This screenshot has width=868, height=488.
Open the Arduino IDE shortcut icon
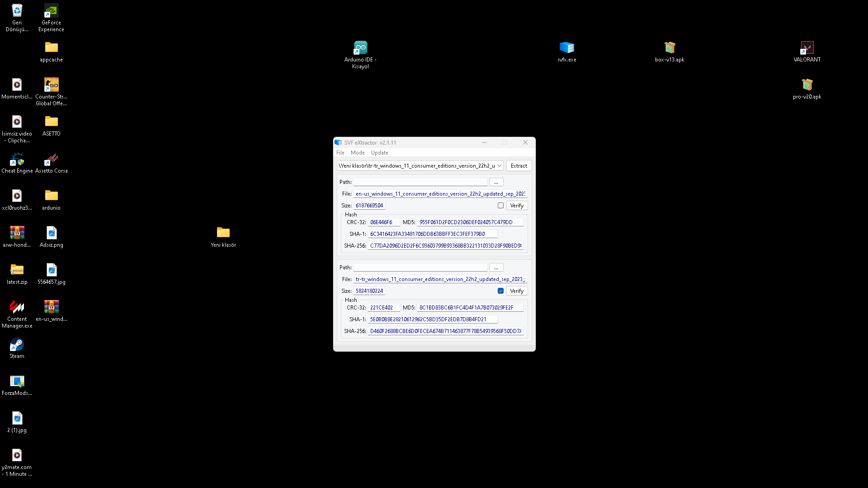(360, 48)
